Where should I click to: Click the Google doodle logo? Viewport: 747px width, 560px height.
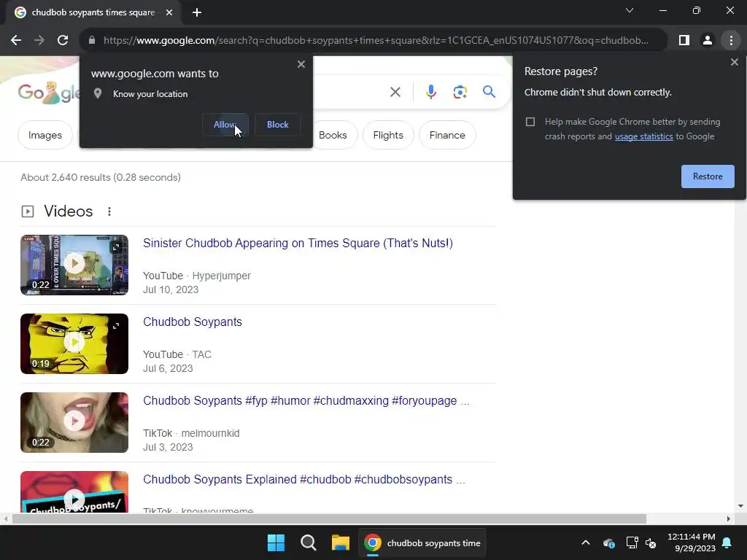[x=49, y=93]
